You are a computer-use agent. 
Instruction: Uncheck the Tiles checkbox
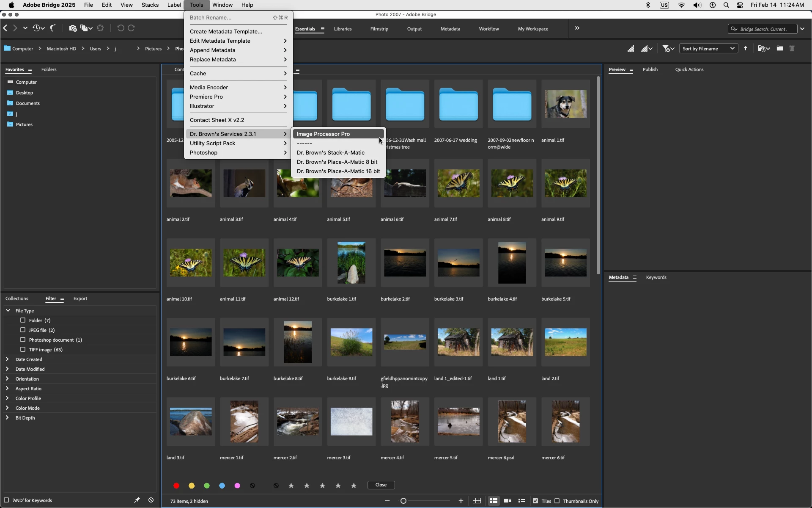(x=535, y=501)
